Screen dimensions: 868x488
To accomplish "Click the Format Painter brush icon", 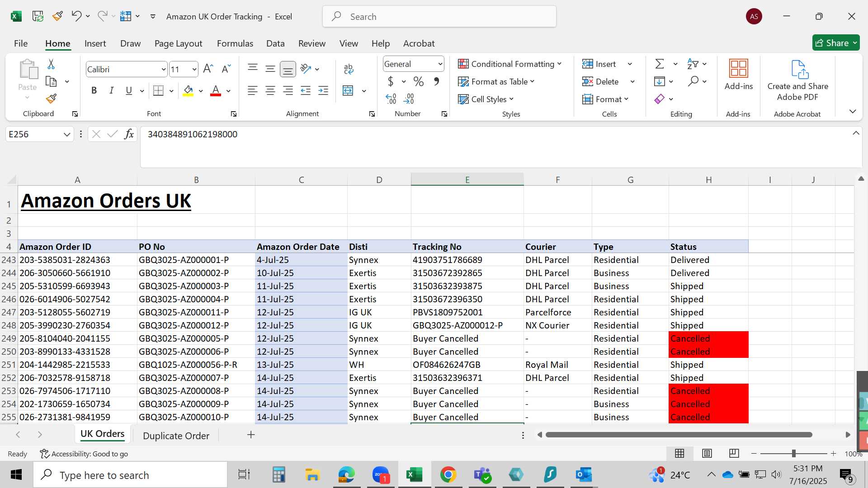I will click(x=51, y=99).
